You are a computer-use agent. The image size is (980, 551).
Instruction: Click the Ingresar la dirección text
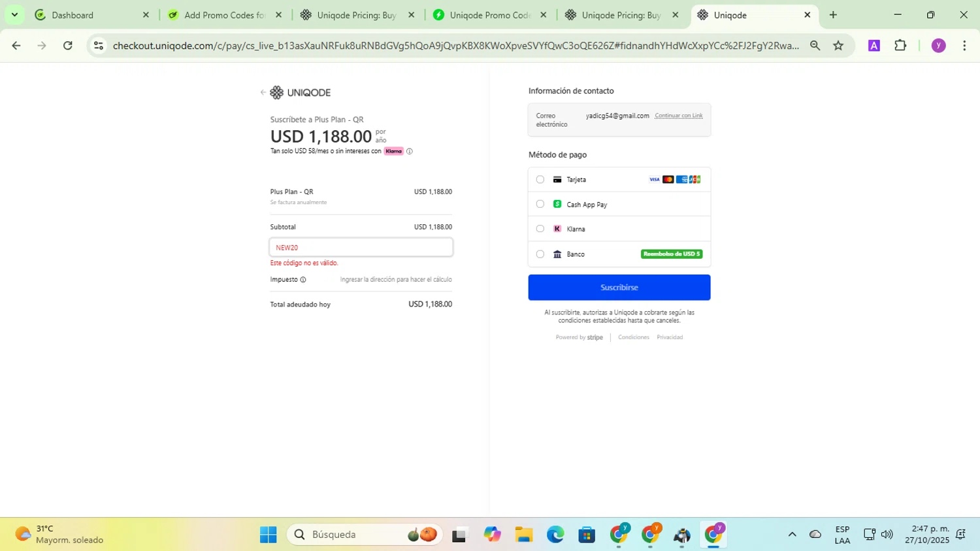396,280
